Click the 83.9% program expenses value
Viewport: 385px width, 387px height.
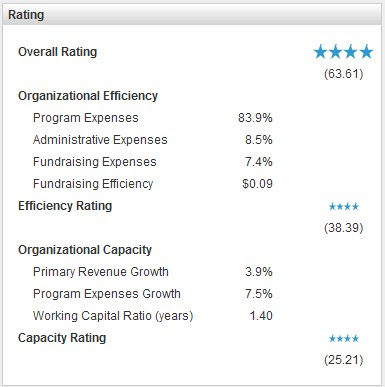pos(255,118)
